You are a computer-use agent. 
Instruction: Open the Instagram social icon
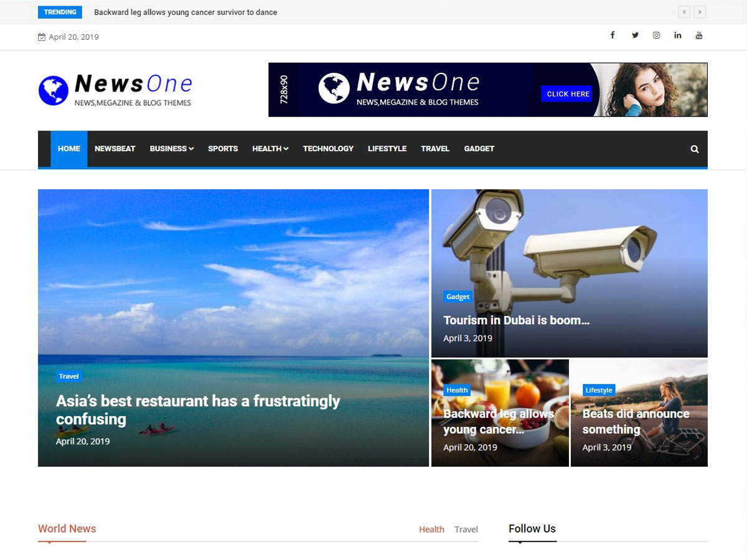(x=656, y=35)
